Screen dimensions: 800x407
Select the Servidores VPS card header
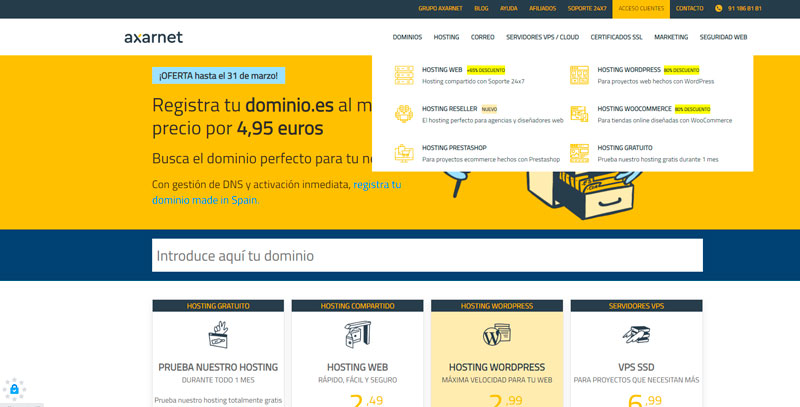click(636, 305)
